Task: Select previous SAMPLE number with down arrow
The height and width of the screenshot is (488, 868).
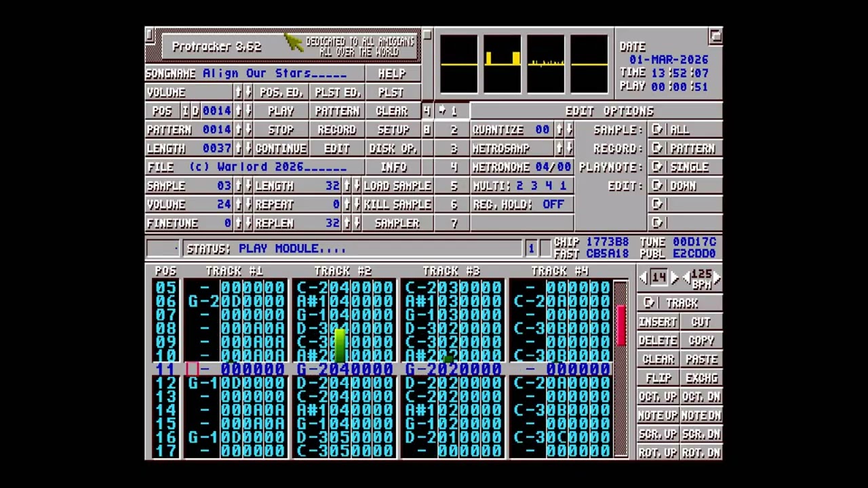Action: 248,186
